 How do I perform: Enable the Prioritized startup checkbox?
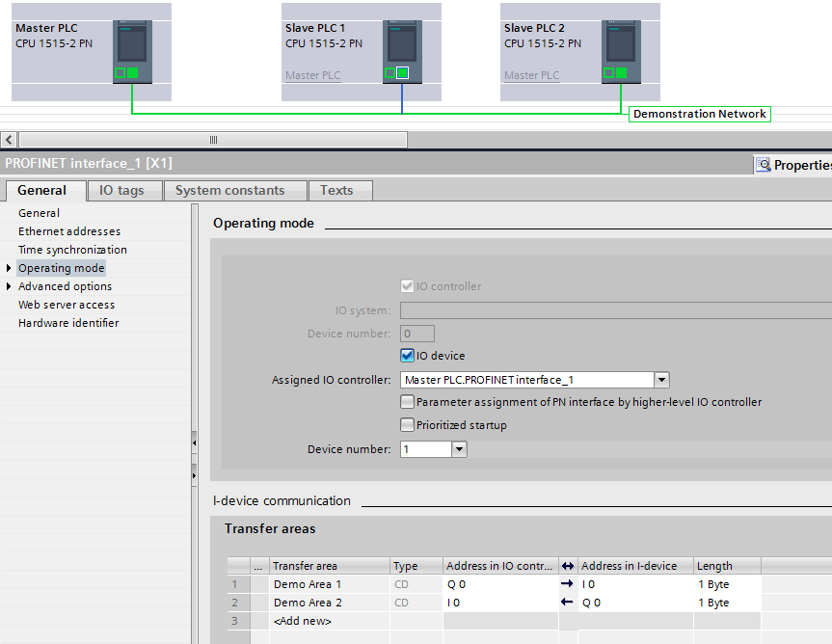407,425
